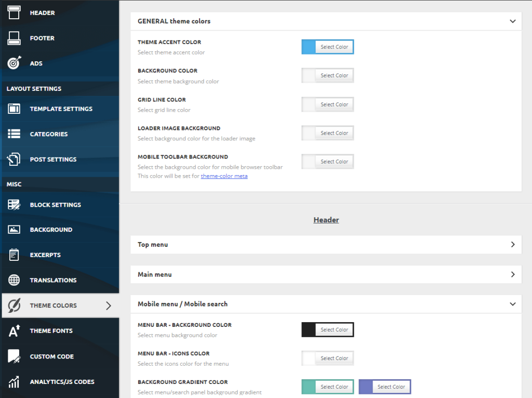Open TRANSLATIONS settings
Image resolution: width=532 pixels, height=398 pixels.
(60, 280)
